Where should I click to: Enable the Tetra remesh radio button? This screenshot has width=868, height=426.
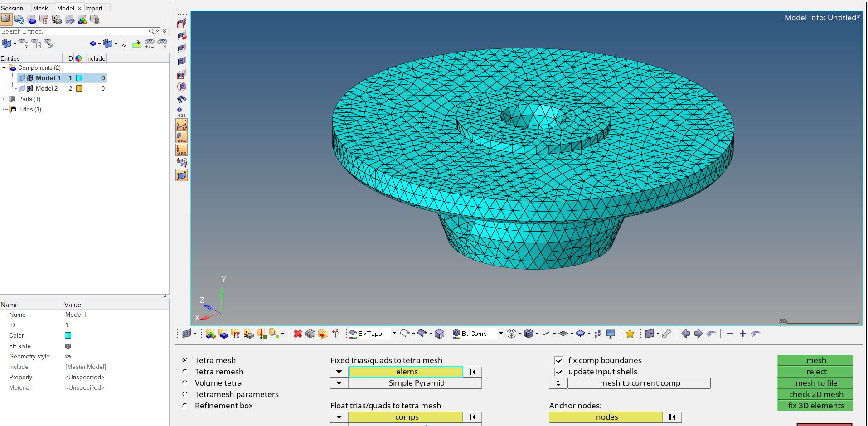(x=185, y=372)
